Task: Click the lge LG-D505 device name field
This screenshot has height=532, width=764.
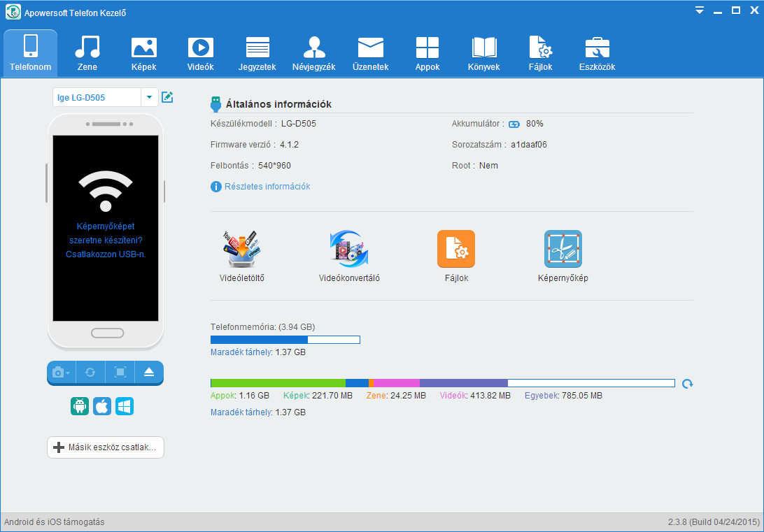Action: [x=97, y=97]
